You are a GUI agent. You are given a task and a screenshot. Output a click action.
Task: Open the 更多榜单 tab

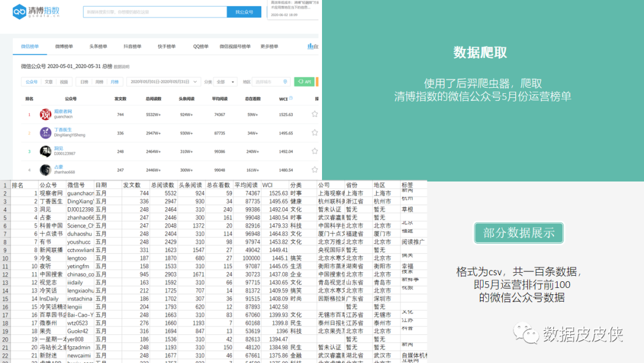point(269,47)
